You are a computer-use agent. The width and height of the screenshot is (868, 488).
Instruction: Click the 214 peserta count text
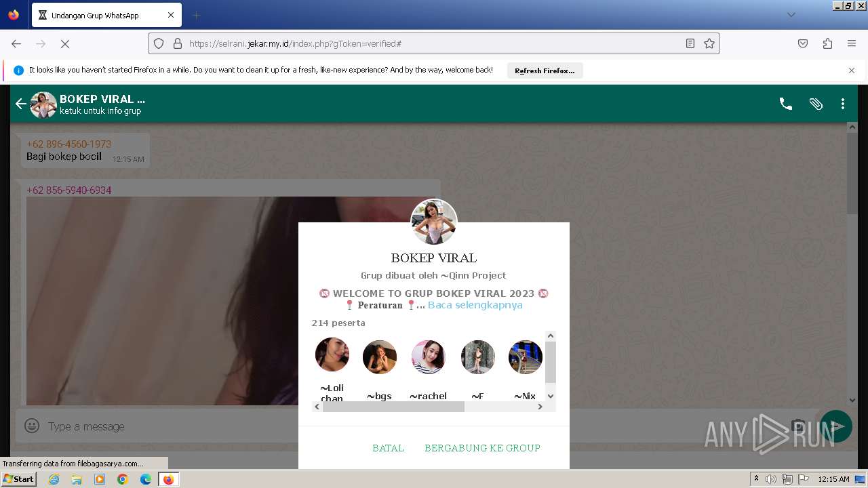338,323
